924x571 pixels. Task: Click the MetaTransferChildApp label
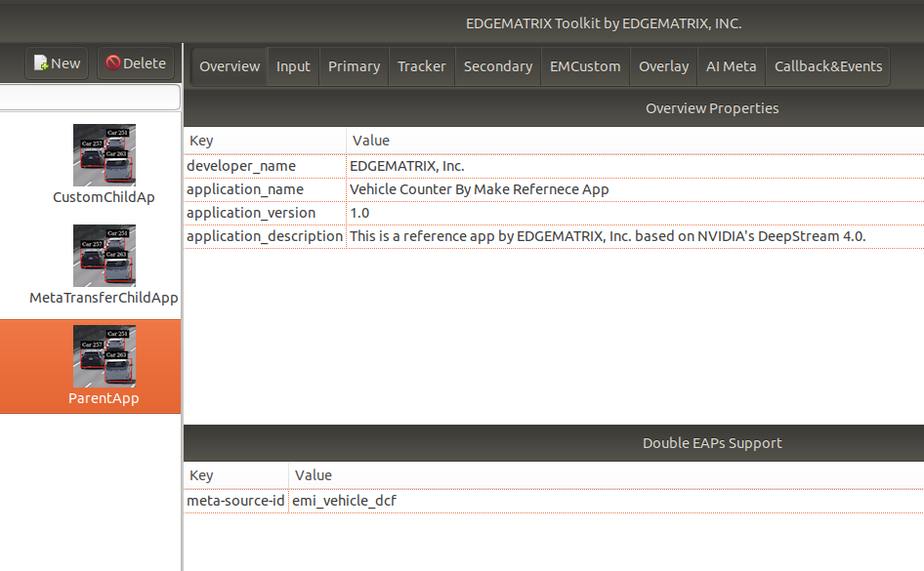[104, 298]
